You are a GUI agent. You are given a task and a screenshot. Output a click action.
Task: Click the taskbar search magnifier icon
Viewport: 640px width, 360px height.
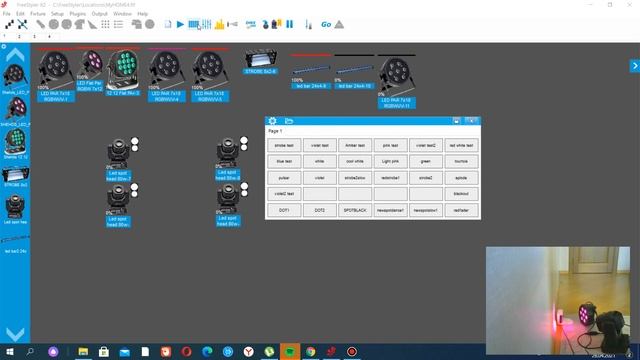[x=30, y=351]
